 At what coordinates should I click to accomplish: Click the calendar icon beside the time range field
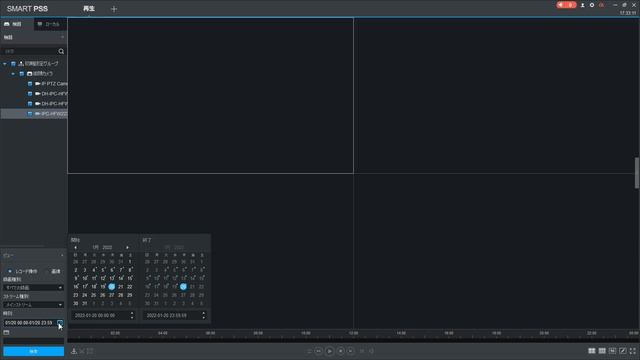(x=60, y=323)
